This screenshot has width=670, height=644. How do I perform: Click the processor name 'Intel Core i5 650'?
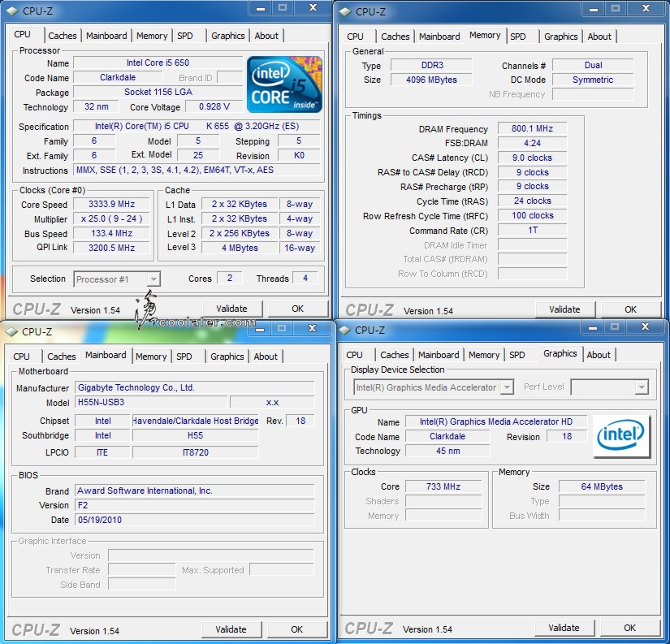point(158,63)
